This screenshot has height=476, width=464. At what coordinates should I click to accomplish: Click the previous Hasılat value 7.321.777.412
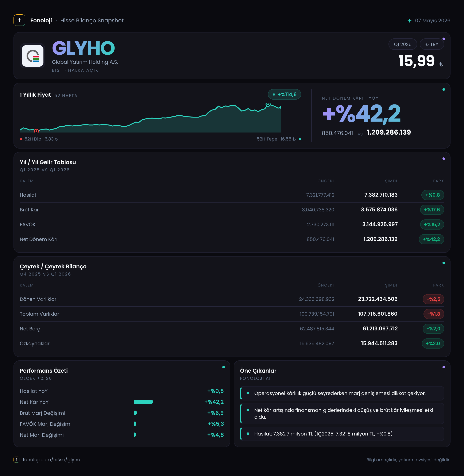(x=320, y=195)
